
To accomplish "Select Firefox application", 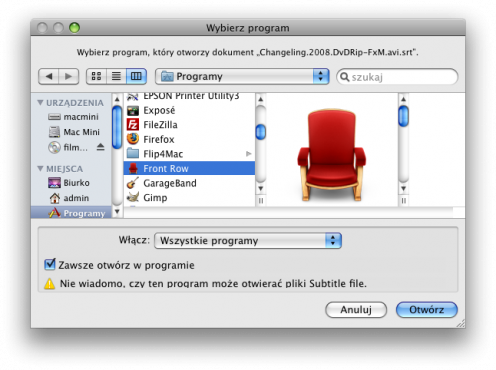I will (189, 139).
